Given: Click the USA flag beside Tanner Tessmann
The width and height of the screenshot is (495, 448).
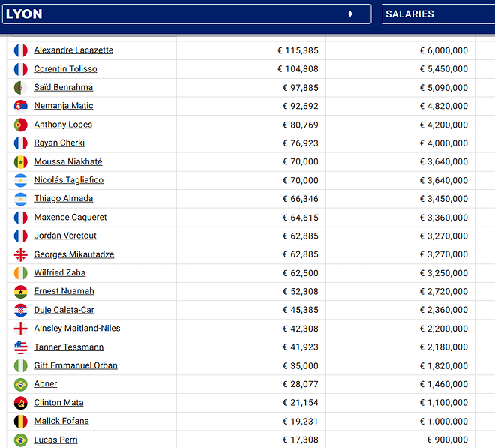Looking at the screenshot, I should 21,347.
